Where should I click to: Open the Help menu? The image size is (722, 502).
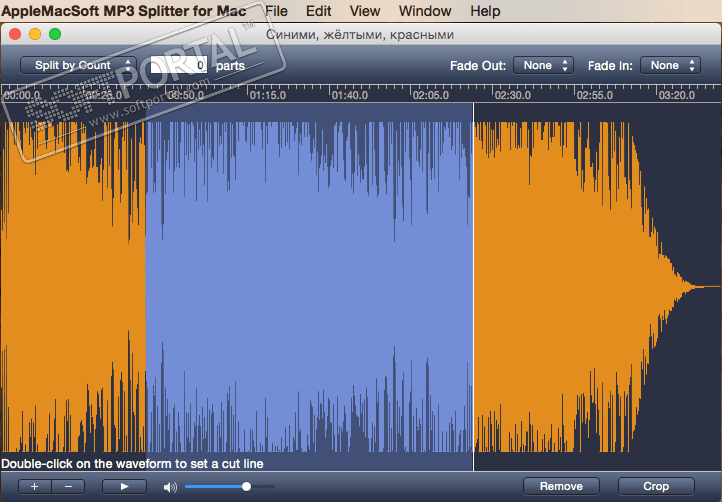coord(485,11)
